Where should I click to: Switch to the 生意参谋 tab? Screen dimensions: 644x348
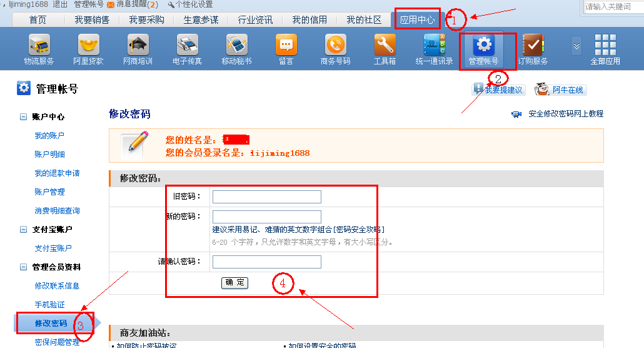(x=201, y=20)
